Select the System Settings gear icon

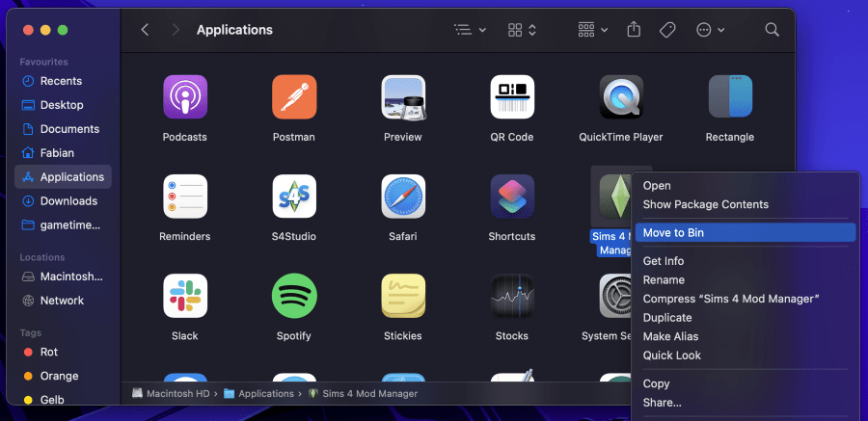click(615, 296)
